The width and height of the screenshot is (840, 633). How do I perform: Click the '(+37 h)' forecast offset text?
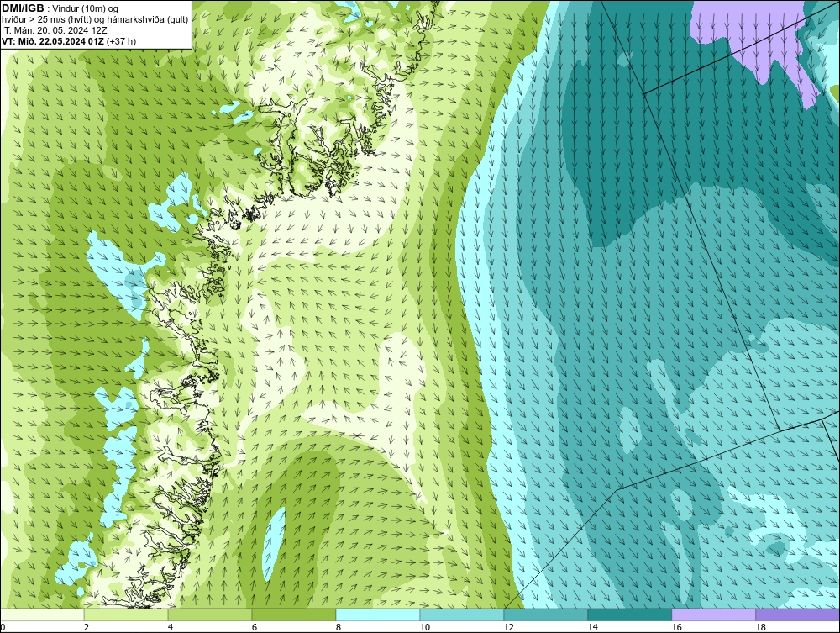tap(122, 41)
